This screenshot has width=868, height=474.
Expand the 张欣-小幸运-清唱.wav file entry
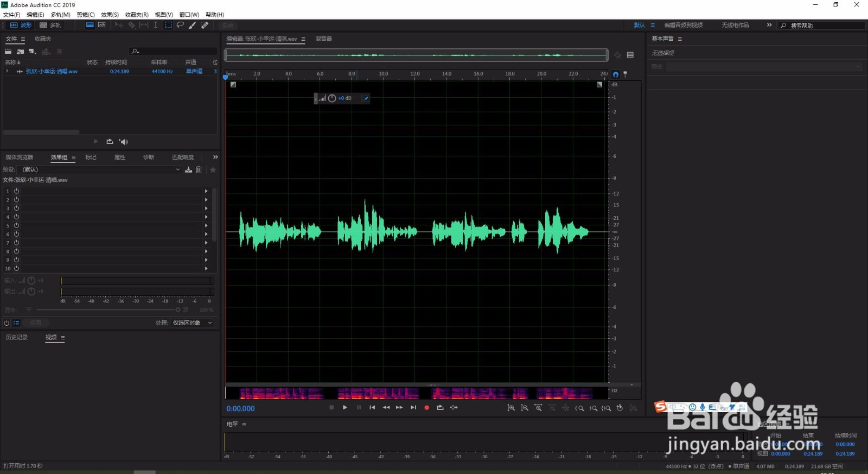[7, 71]
